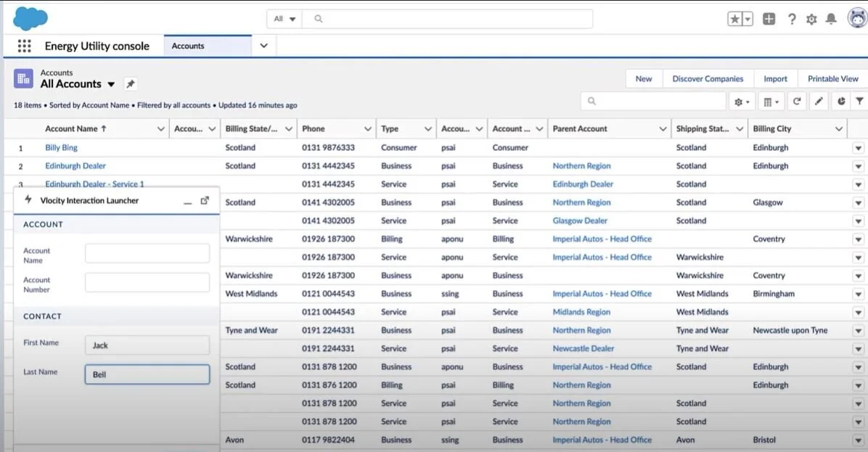Open the Notifications bell
Image resolution: width=868 pixels, height=452 pixels.
831,19
